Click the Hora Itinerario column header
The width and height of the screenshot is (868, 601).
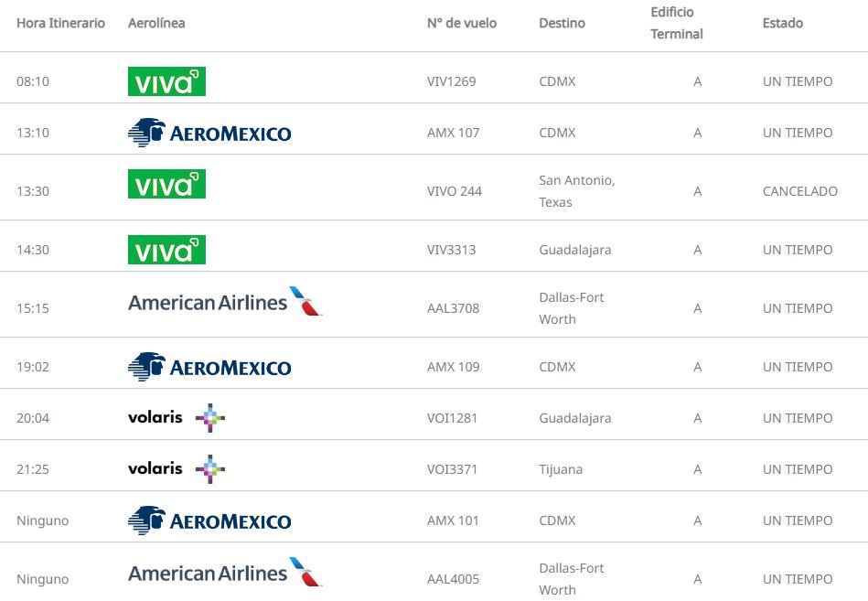[60, 23]
